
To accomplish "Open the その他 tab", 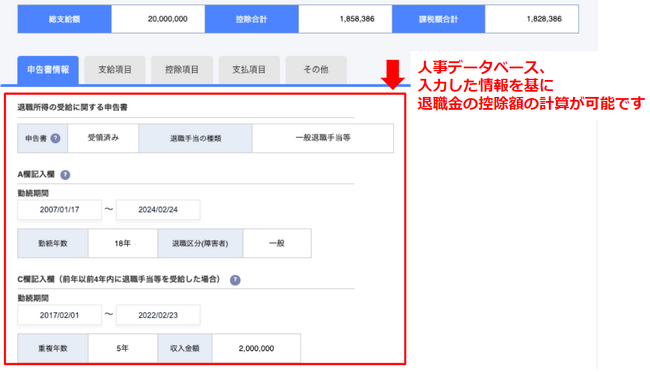I will pos(316,70).
